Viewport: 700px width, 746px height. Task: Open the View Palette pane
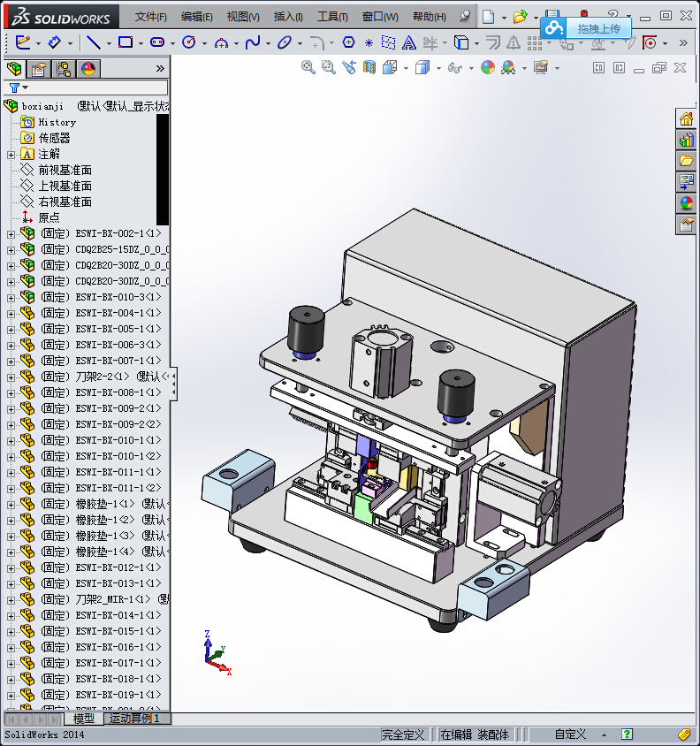tap(686, 182)
